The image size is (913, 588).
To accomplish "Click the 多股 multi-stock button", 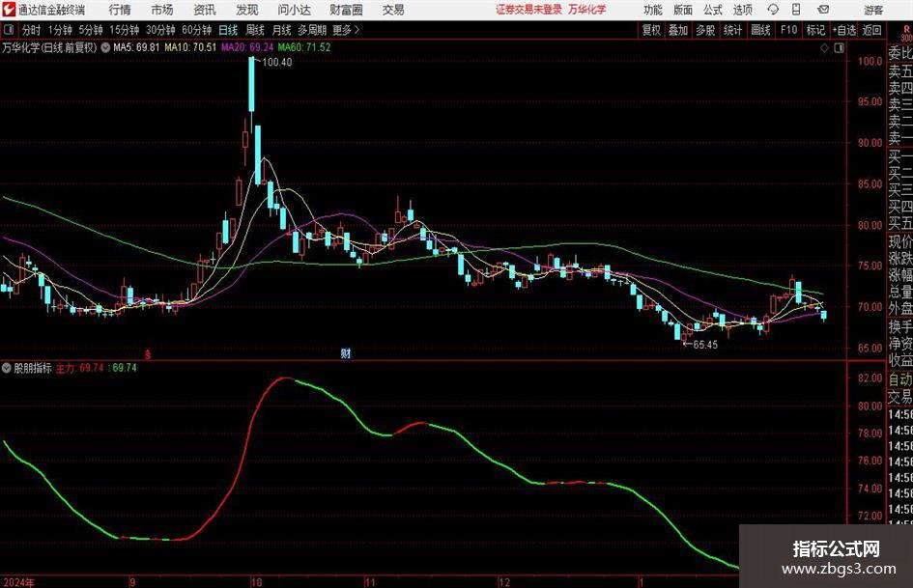I will coord(705,30).
